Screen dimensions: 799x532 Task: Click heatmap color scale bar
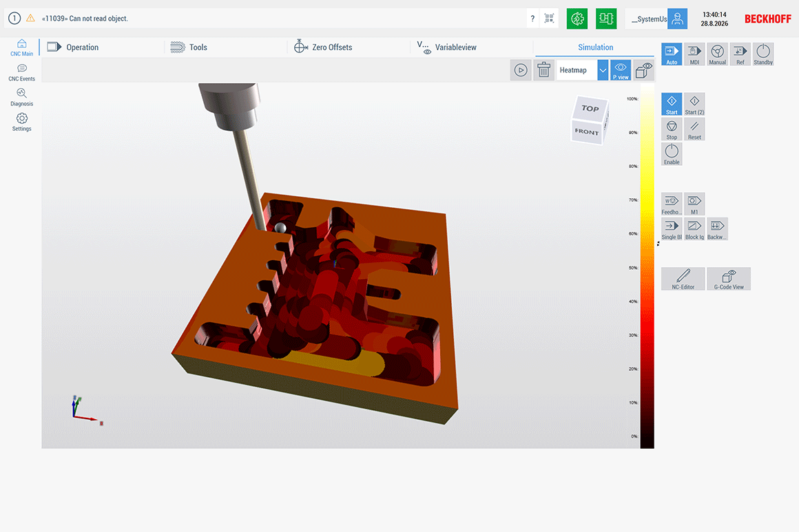tap(647, 266)
